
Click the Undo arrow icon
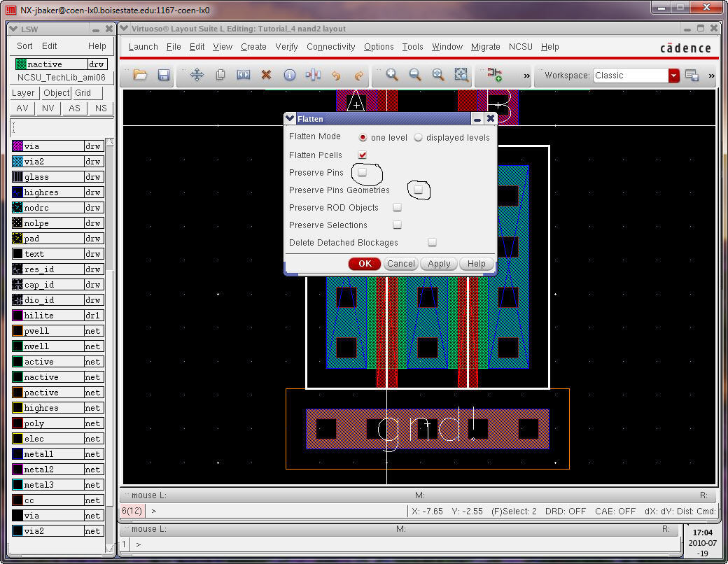click(x=336, y=75)
